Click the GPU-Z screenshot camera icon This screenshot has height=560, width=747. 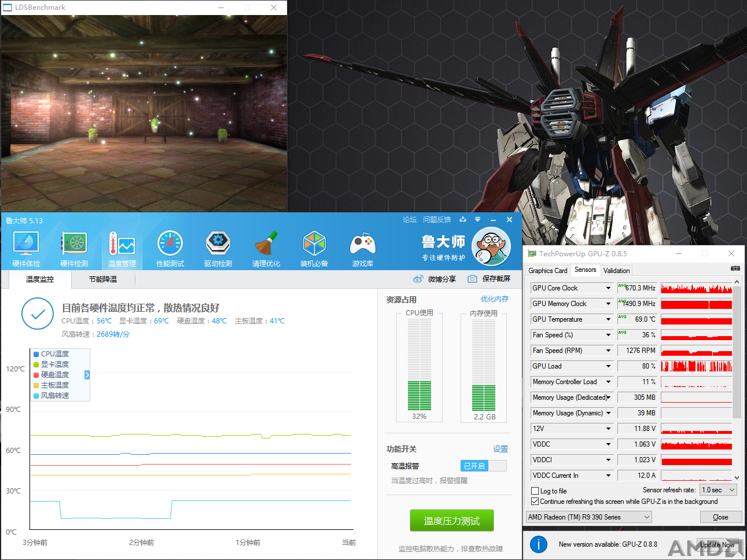click(x=735, y=268)
